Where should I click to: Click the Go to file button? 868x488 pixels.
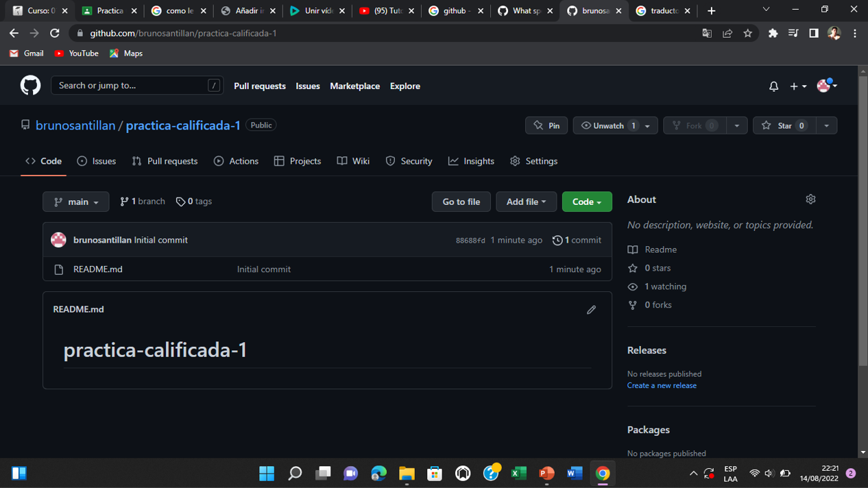[461, 202]
